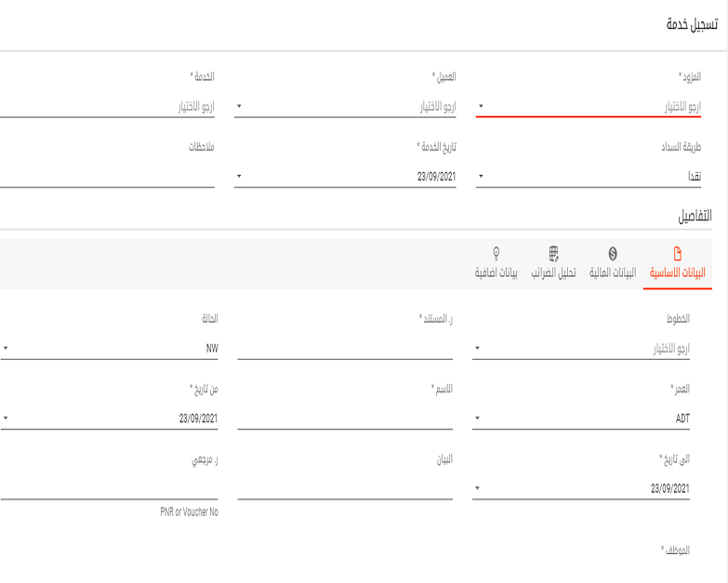Select the بيانات اضافية tab label
Viewport: 728px width, 583px height.
pos(496,273)
